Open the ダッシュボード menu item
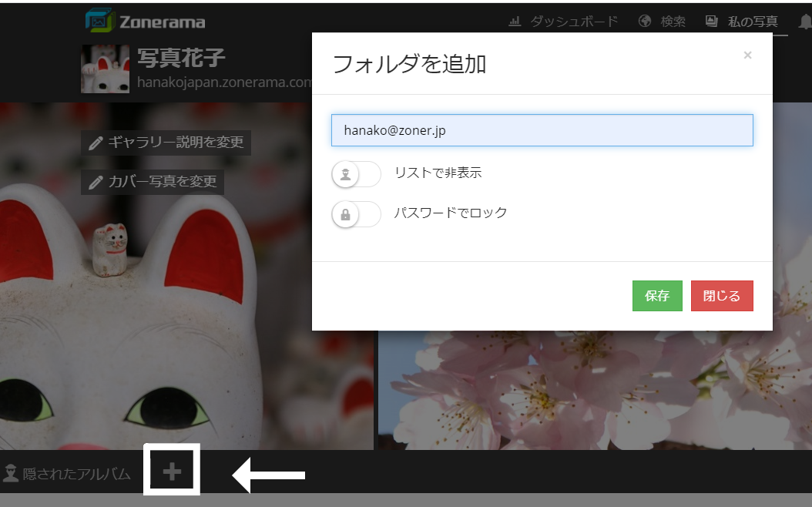 coord(574,22)
